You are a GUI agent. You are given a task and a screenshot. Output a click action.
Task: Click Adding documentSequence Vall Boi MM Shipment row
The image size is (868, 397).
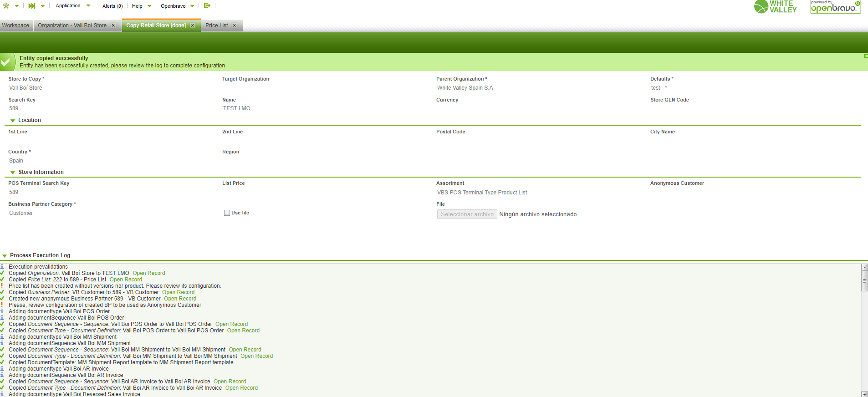point(70,343)
